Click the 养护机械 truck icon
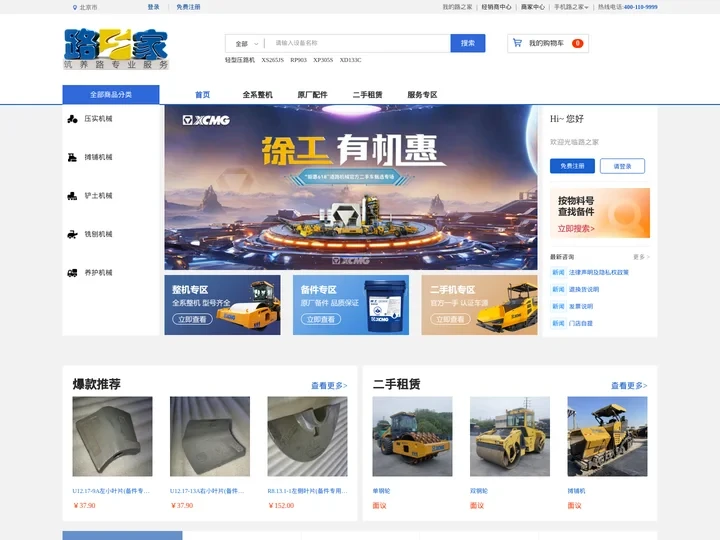 (72, 273)
